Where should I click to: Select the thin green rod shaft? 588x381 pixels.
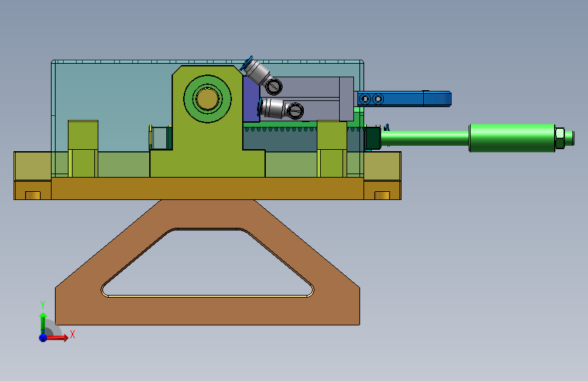click(425, 138)
